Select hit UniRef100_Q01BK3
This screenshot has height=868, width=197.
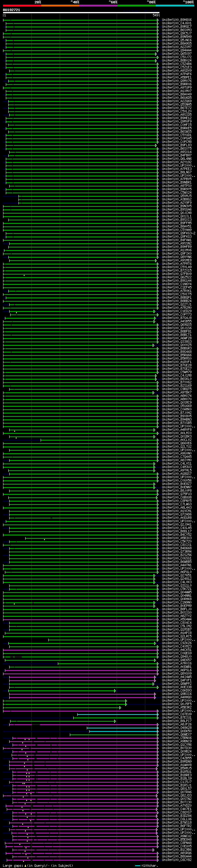click(x=177, y=436)
